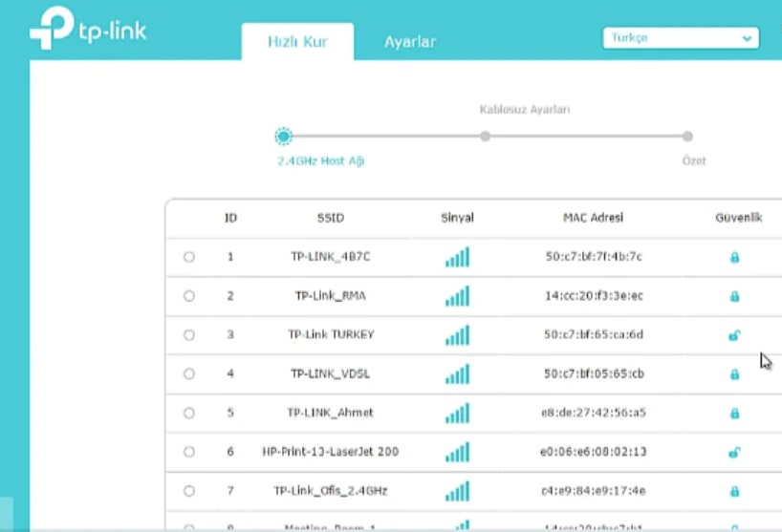Image resolution: width=782 pixels, height=532 pixels.
Task: Click signal bars icon for TP-LINK_Ahmet
Action: click(x=457, y=414)
